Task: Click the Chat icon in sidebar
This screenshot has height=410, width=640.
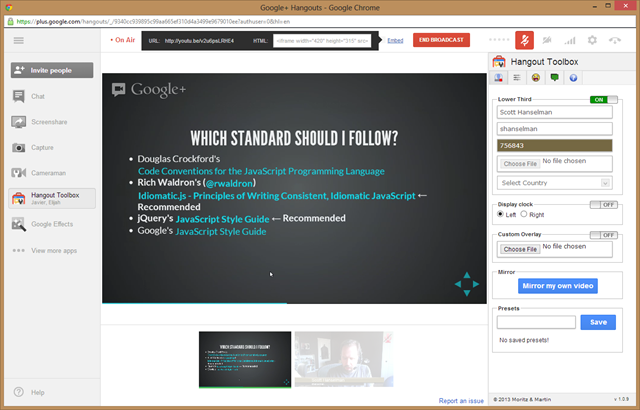Action: tap(18, 96)
